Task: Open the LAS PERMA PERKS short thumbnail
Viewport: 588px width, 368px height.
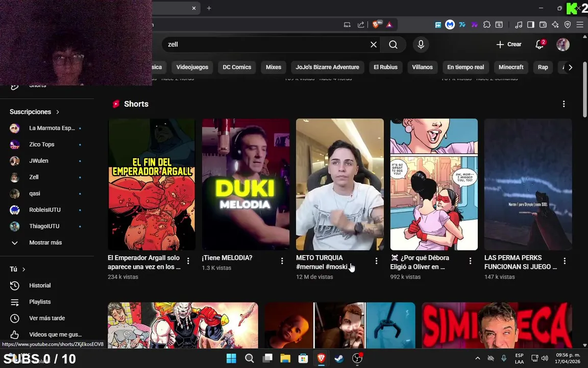Action: [x=528, y=185]
